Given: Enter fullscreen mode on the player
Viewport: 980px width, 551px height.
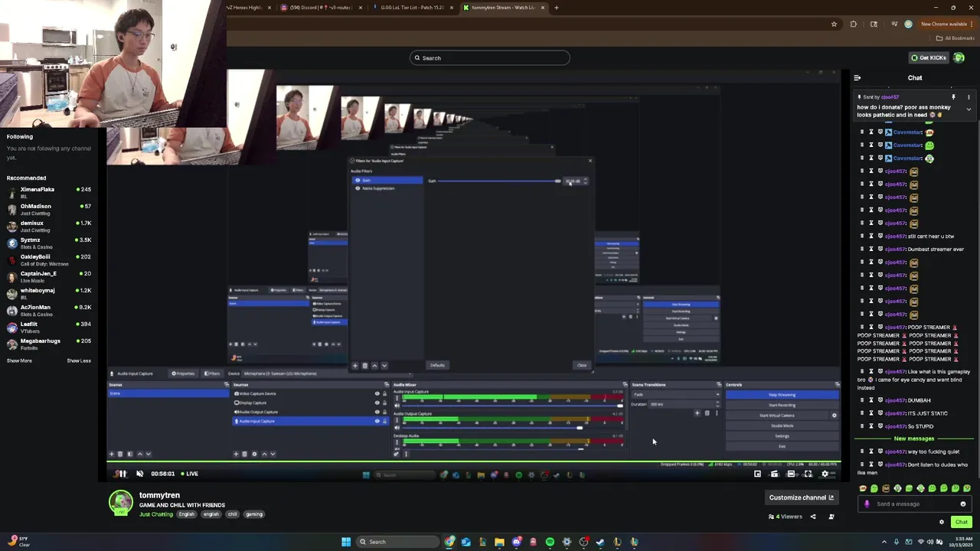Looking at the screenshot, I should 808,474.
